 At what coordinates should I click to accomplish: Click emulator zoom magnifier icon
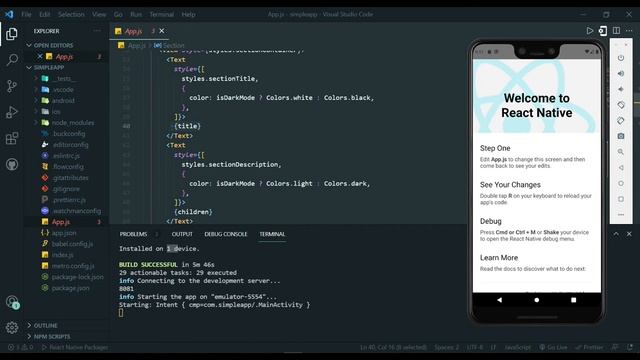[x=621, y=152]
